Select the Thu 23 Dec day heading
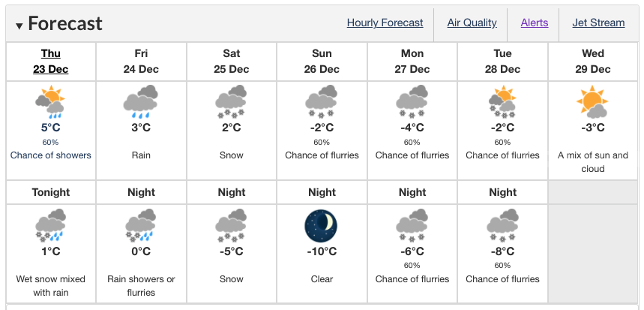Viewport: 644px width, 310px height. pos(51,61)
